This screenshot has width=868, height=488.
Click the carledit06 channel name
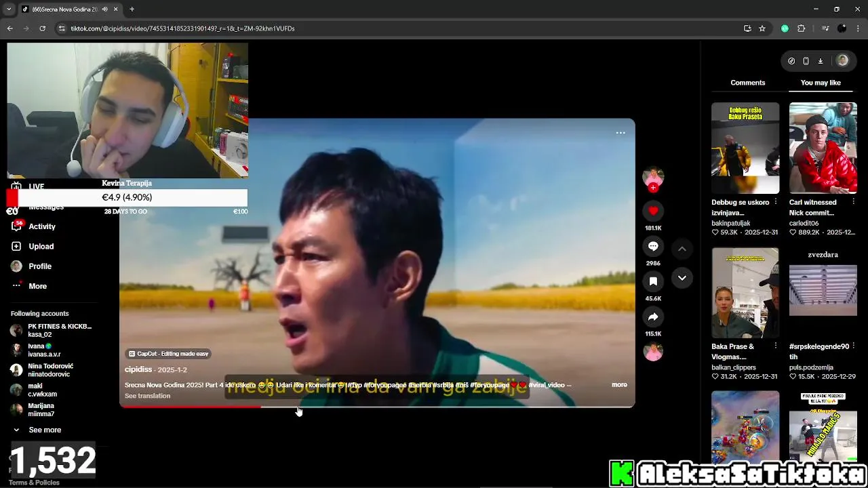(804, 223)
